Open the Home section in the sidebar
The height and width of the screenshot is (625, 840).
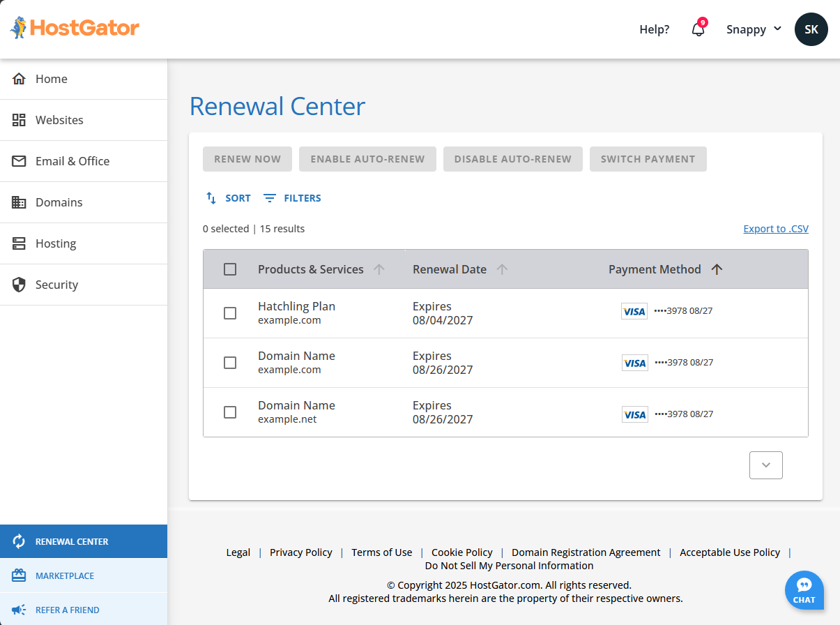click(50, 79)
